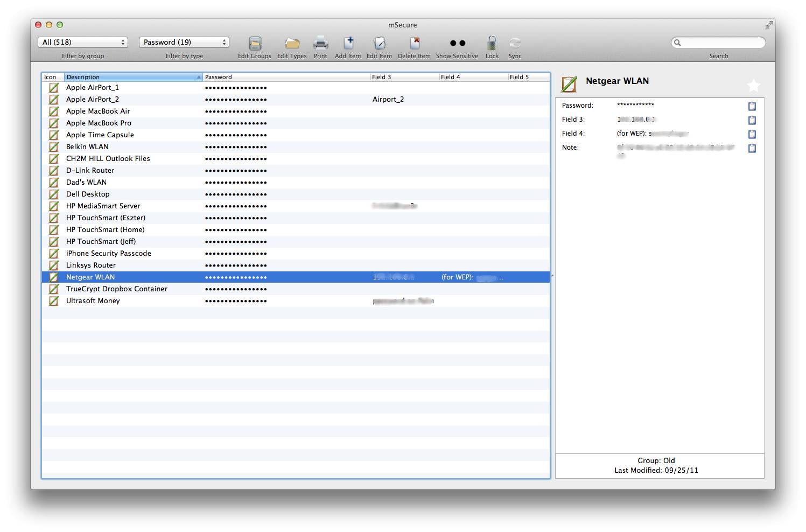Enter full screen mode

[768, 25]
